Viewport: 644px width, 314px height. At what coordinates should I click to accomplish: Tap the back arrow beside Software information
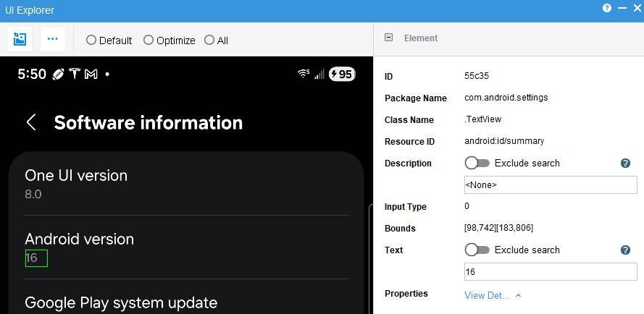point(31,122)
